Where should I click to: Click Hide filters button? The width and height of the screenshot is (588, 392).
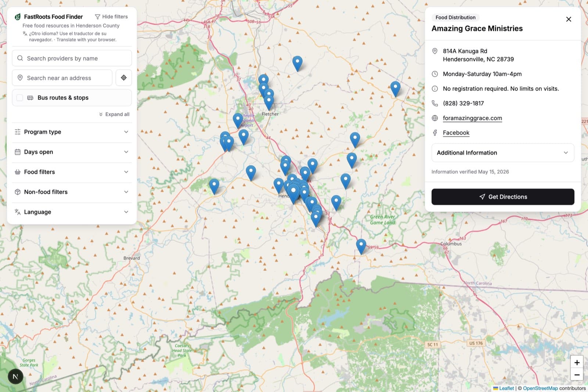click(x=111, y=17)
